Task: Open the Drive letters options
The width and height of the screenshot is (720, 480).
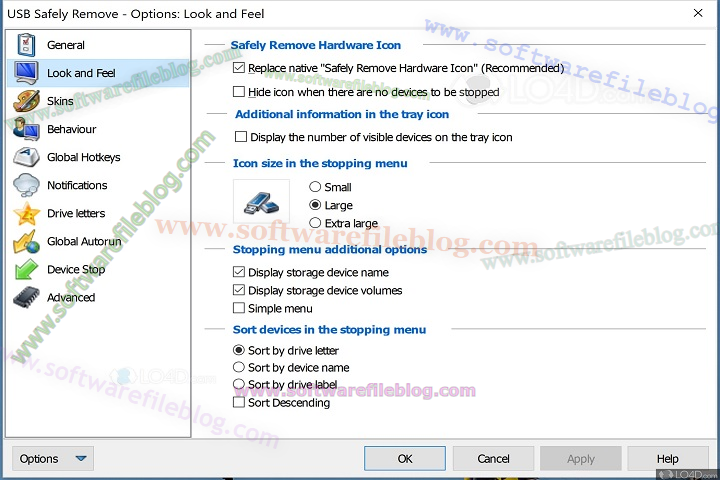Action: [76, 213]
